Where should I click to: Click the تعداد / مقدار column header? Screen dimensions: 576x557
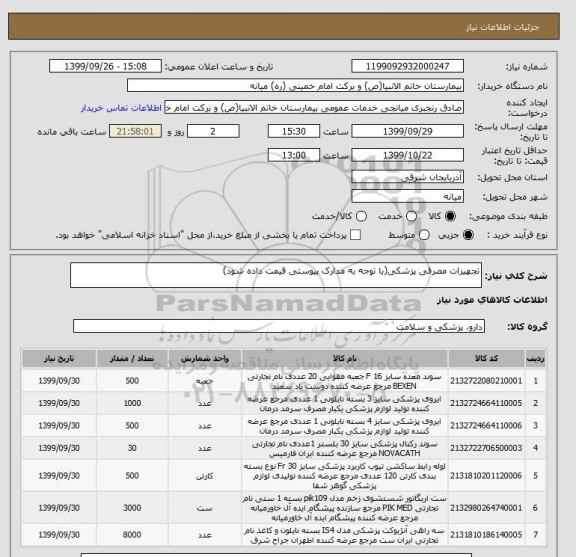tap(132, 359)
